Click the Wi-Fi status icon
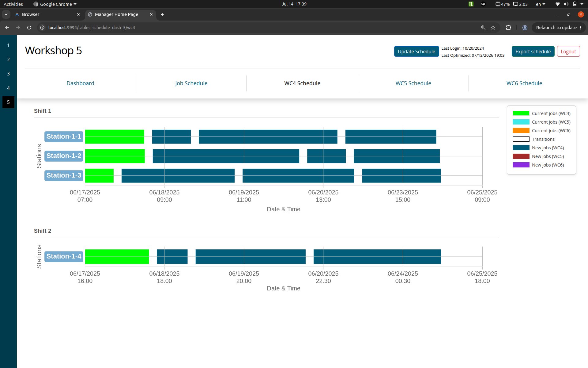Screen dimensions: 588x368 point(557,4)
